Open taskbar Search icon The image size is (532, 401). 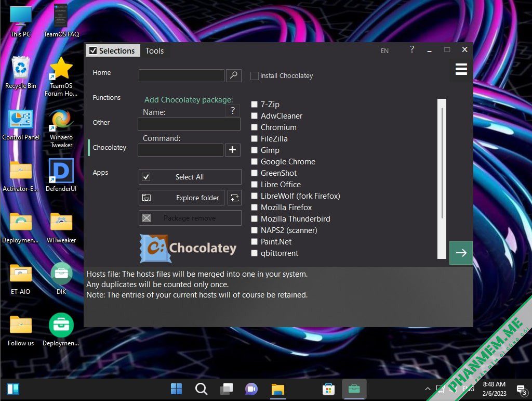(x=201, y=389)
